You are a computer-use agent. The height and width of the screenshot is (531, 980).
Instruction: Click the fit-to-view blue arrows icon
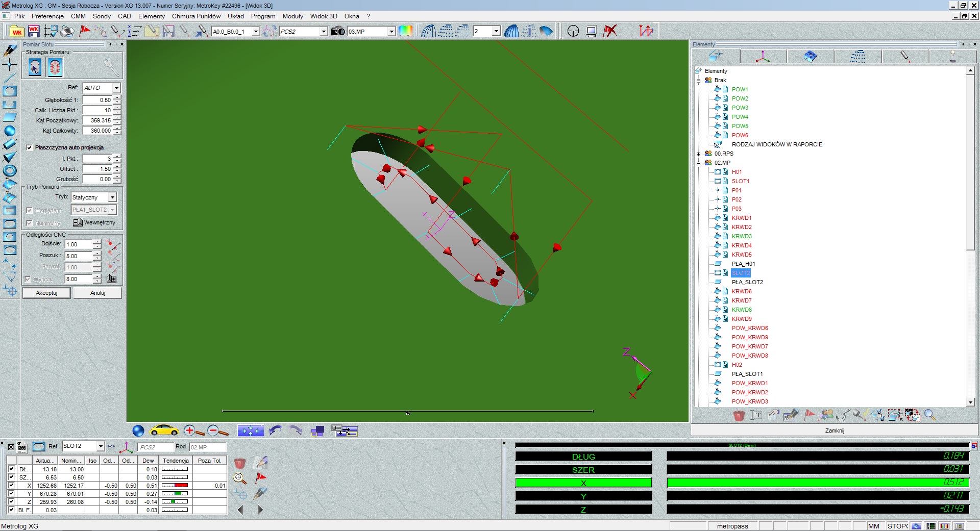[x=250, y=431]
